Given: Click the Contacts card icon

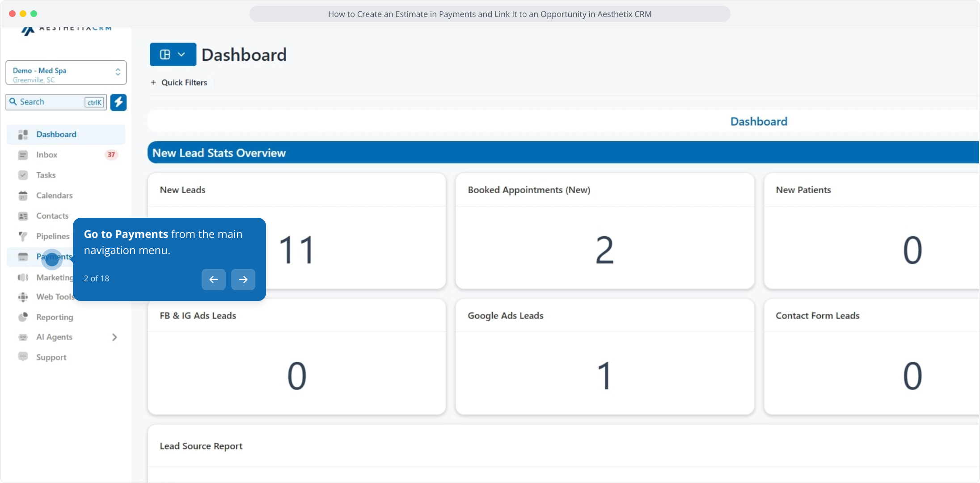Looking at the screenshot, I should 23,216.
